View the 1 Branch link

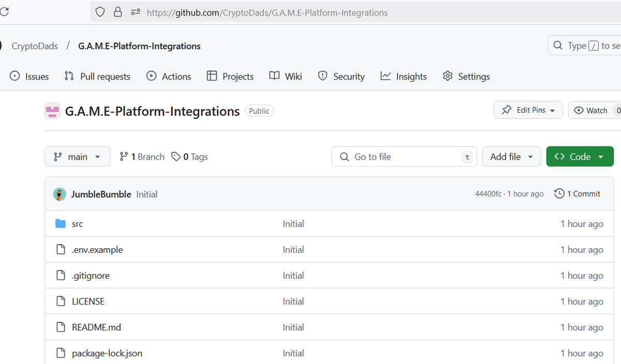tap(142, 157)
